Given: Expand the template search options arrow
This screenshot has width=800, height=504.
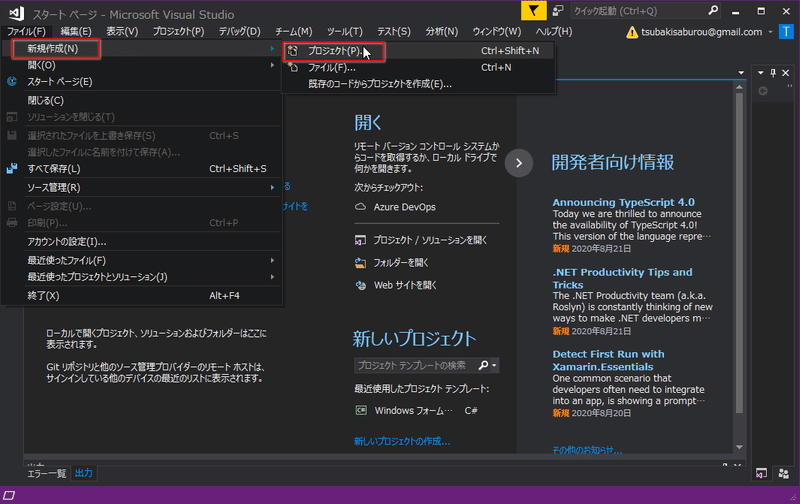Looking at the screenshot, I should (x=494, y=365).
